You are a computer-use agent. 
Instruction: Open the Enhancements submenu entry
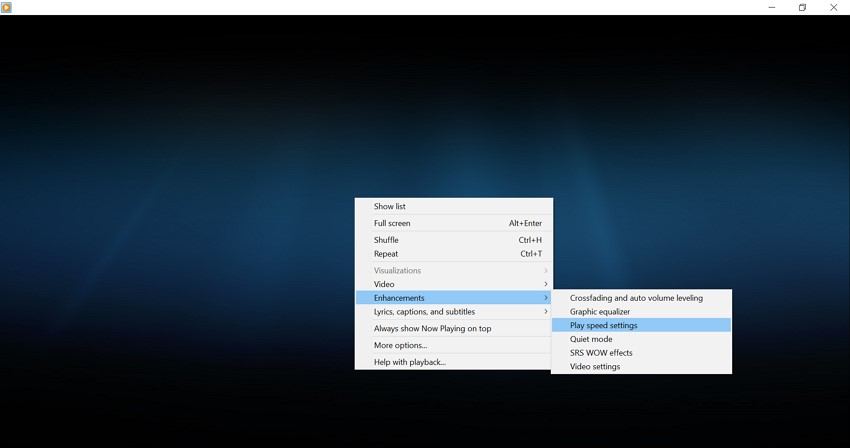pos(454,298)
